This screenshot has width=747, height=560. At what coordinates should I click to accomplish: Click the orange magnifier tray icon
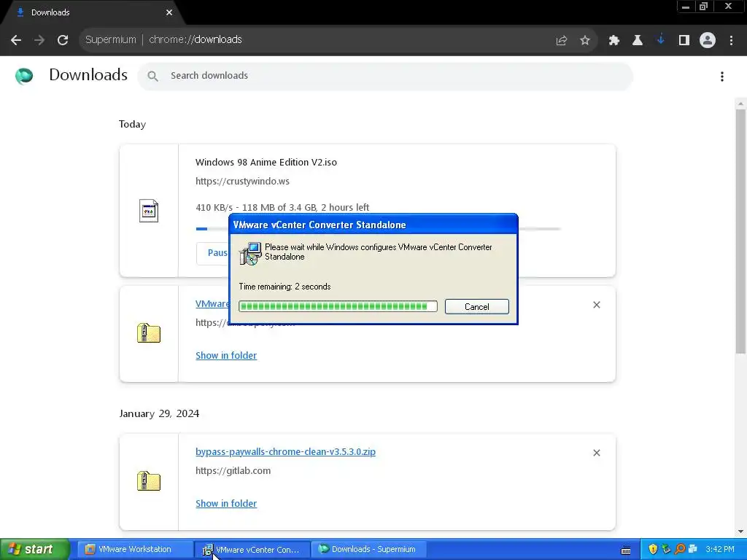(x=680, y=549)
